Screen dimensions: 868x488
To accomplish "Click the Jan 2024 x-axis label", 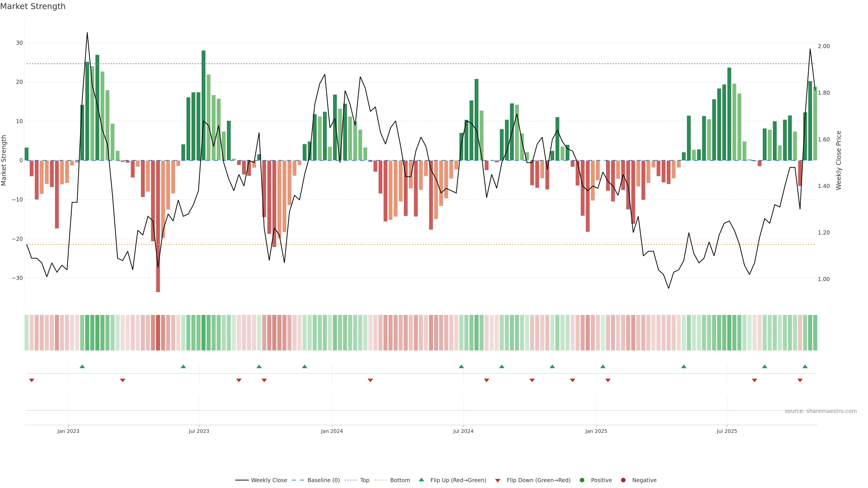I will 332,431.
